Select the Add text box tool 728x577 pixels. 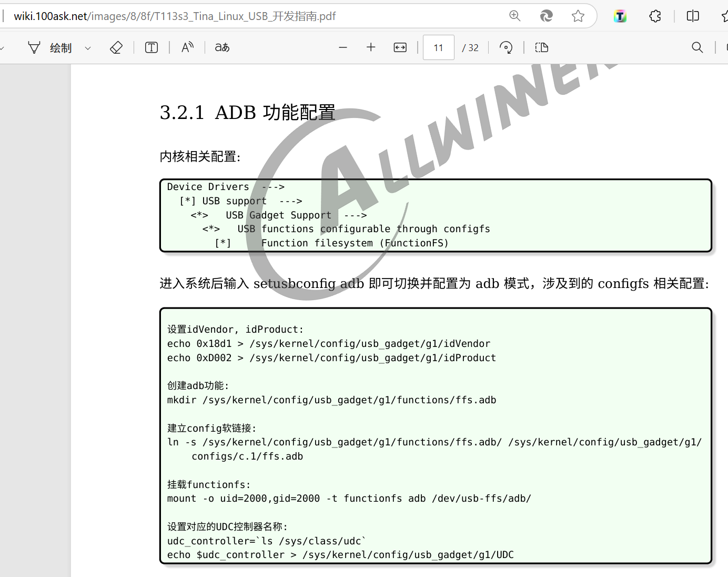pos(151,48)
